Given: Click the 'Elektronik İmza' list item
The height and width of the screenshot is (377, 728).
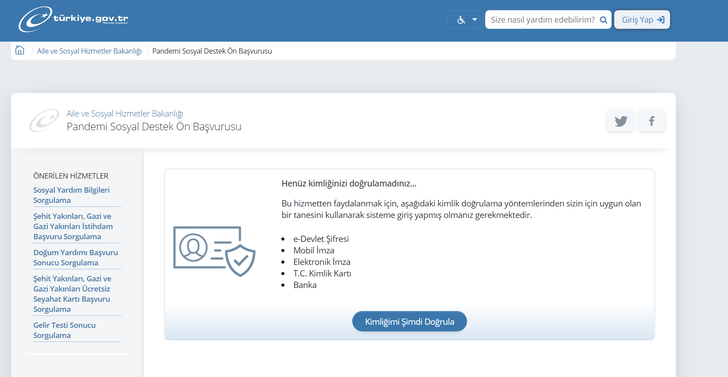Looking at the screenshot, I should [x=322, y=262].
